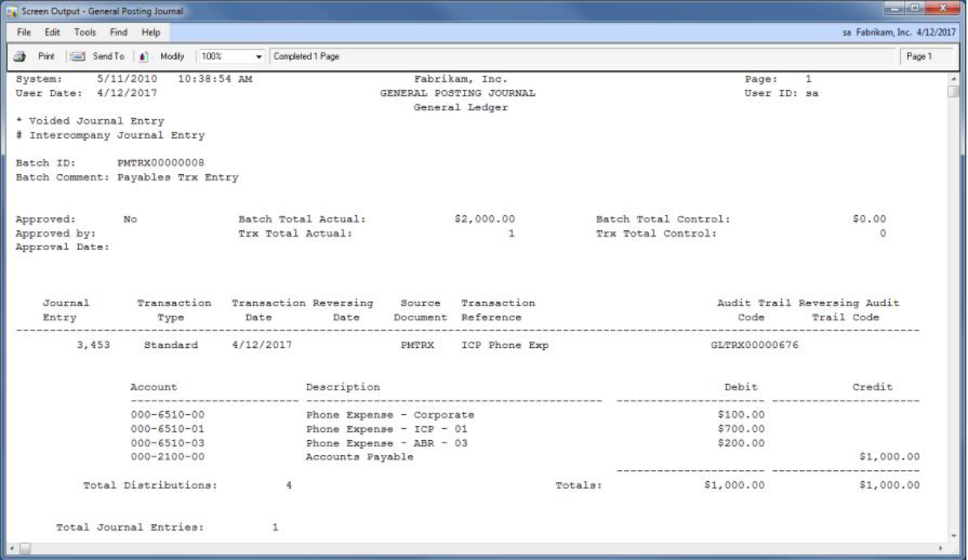Click the Send To envelope icon
This screenshot has height=560, width=968.
click(78, 57)
